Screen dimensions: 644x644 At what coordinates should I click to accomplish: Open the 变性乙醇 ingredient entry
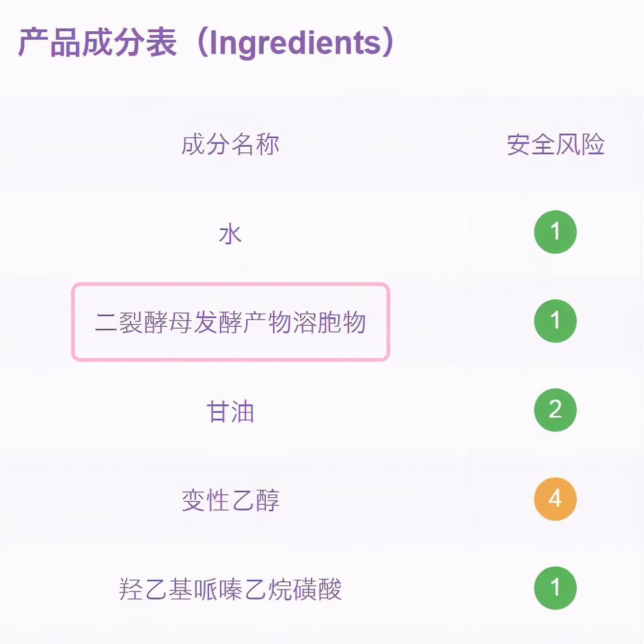230,501
